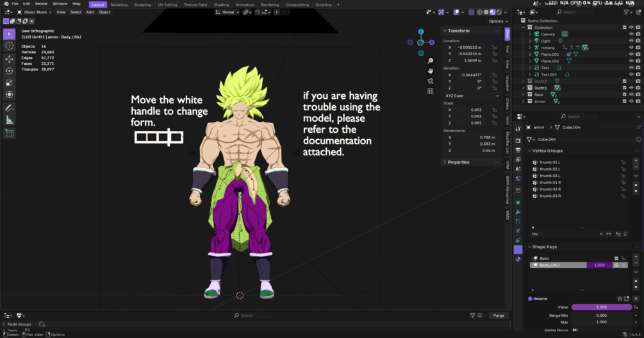Toggle camera view via camera icon

430,81
